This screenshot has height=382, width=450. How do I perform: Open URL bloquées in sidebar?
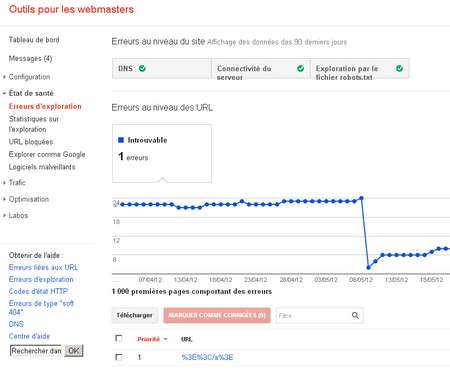tap(31, 142)
